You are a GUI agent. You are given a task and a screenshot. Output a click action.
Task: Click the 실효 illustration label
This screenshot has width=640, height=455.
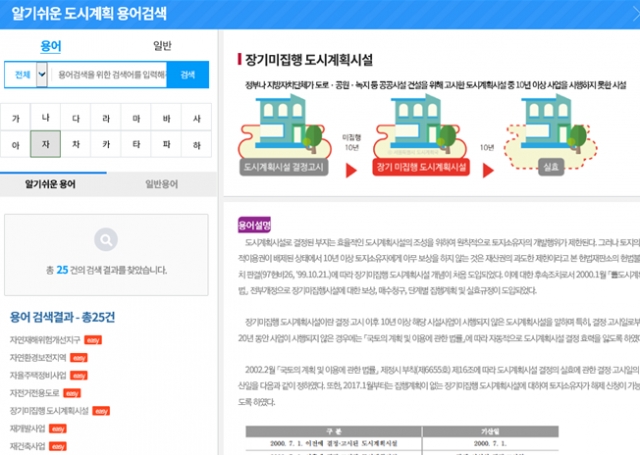551,167
